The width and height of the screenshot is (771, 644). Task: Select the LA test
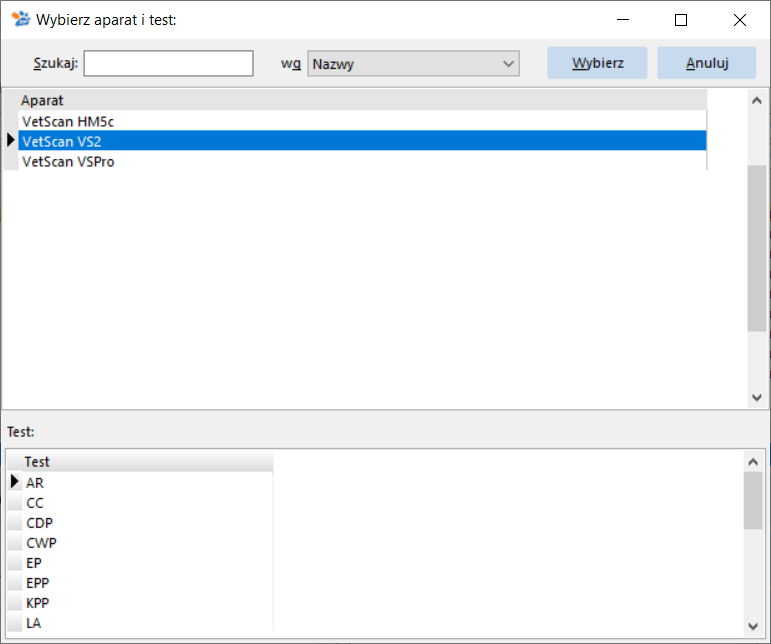(x=148, y=623)
